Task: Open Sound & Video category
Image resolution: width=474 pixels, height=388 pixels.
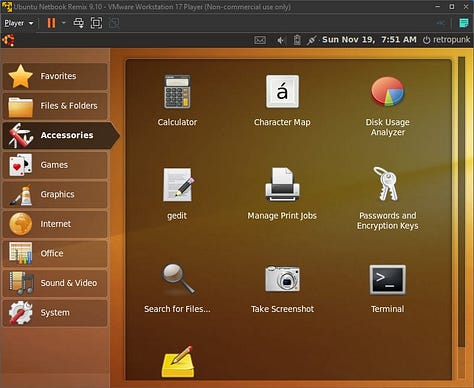Action: [x=55, y=283]
